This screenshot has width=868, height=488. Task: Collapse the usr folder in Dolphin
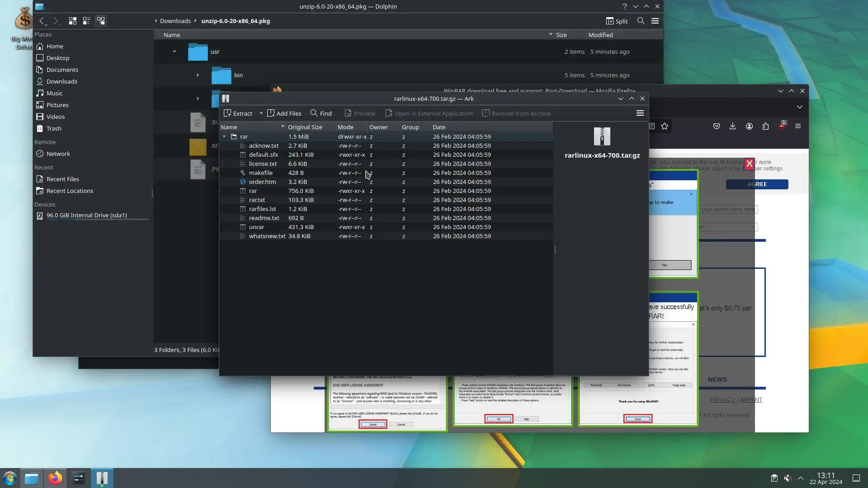[175, 52]
